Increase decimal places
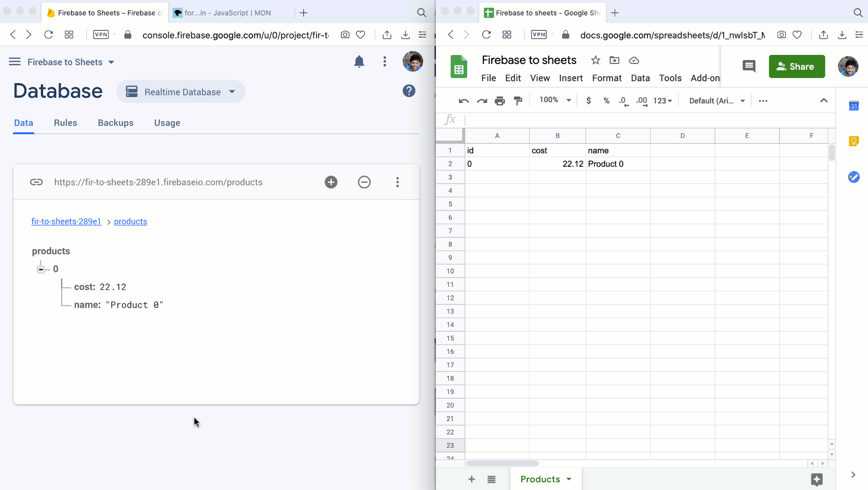 click(x=641, y=101)
